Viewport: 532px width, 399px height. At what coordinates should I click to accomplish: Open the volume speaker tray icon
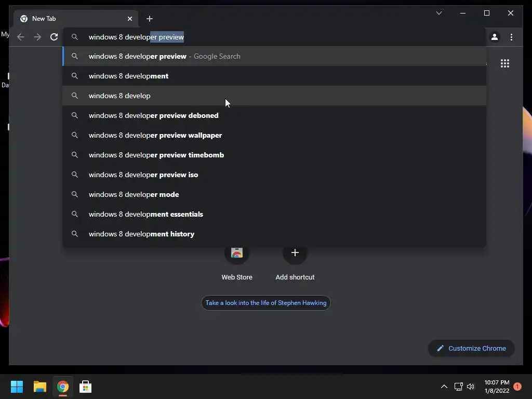tap(471, 387)
